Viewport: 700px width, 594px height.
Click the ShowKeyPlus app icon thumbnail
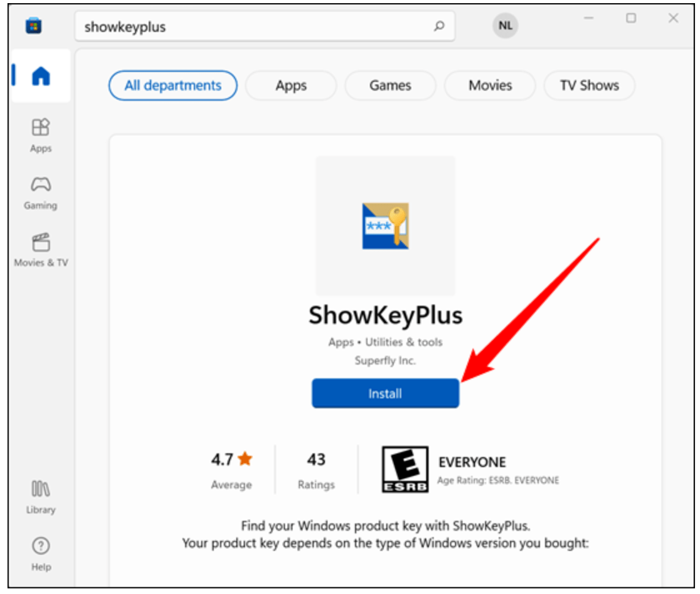[385, 226]
